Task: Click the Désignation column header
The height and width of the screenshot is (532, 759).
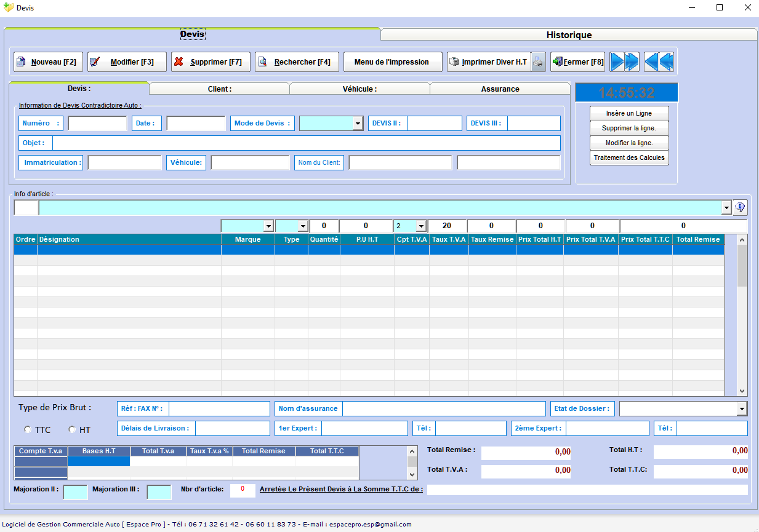Action: tap(129, 239)
